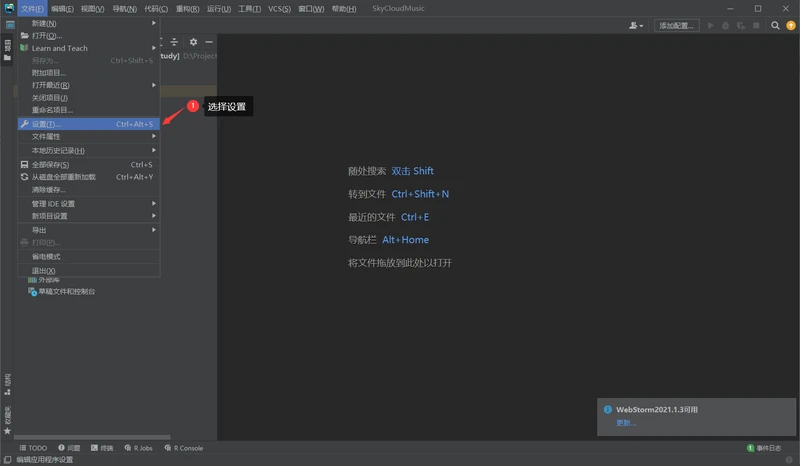Open the VCS(S) menu
800x466 pixels.
(x=280, y=9)
